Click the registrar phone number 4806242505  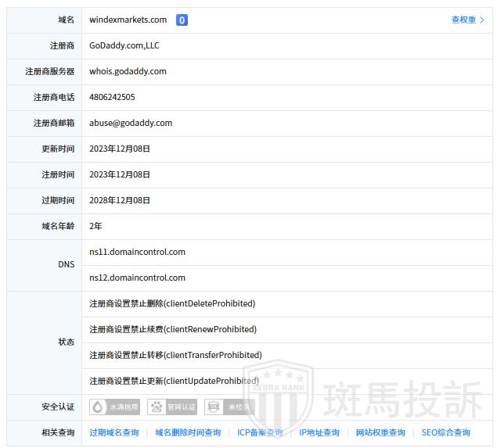click(112, 97)
